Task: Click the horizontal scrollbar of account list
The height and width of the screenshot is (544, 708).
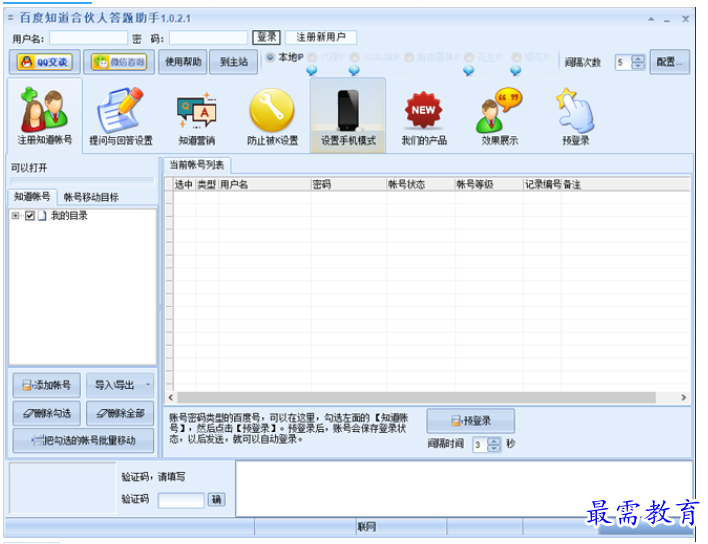Action: click(416, 397)
